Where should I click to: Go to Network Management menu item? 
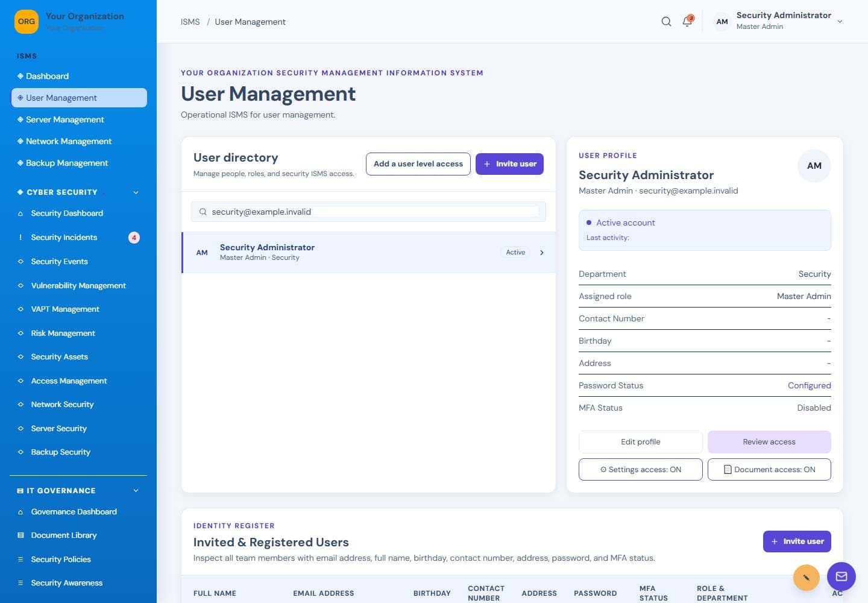click(x=79, y=141)
